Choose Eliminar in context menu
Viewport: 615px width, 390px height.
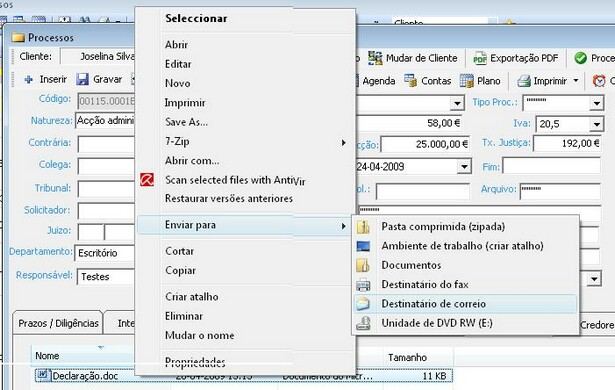pos(184,316)
